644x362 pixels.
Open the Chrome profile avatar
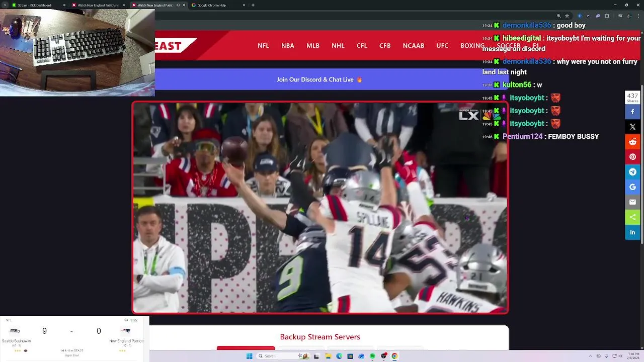(x=629, y=16)
